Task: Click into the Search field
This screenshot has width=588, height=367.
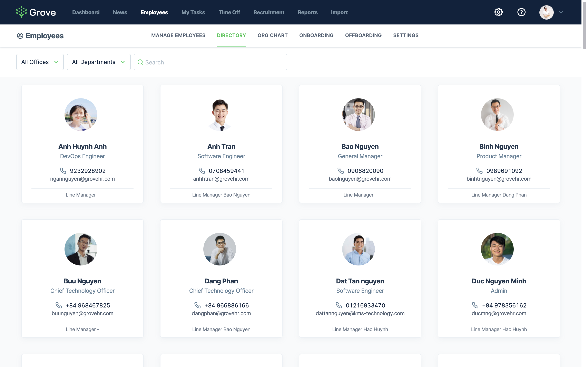Action: 214,62
